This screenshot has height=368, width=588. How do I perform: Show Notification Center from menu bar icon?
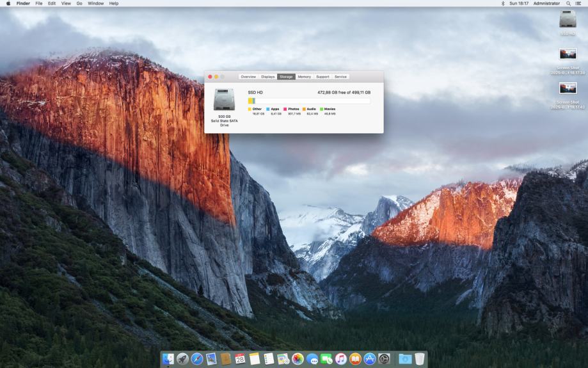coord(578,3)
